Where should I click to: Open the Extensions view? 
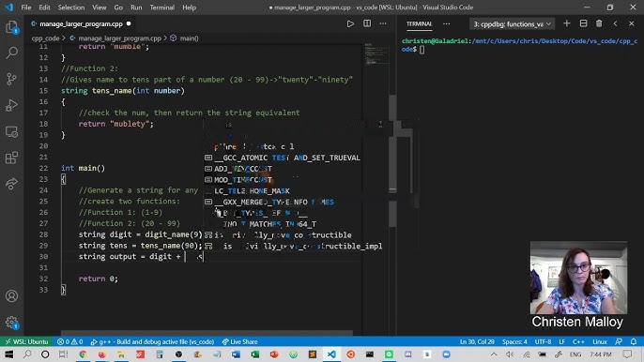click(12, 158)
